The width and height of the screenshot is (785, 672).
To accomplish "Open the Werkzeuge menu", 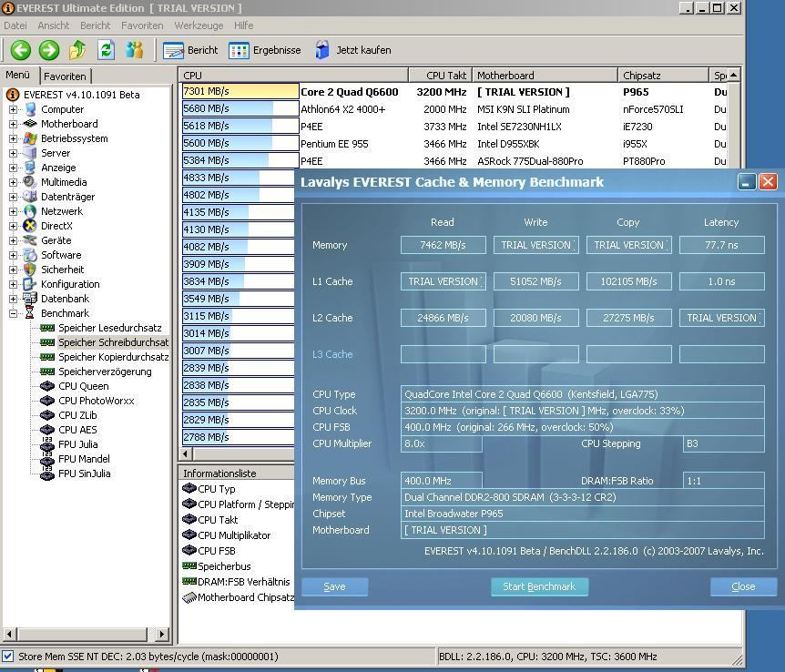I will point(199,25).
